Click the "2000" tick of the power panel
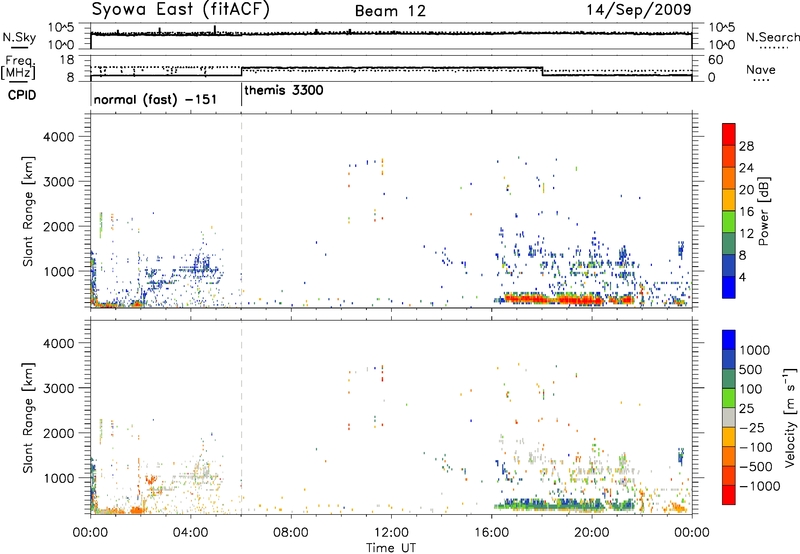Image resolution: width=800 pixels, height=554 pixels. coord(58,226)
